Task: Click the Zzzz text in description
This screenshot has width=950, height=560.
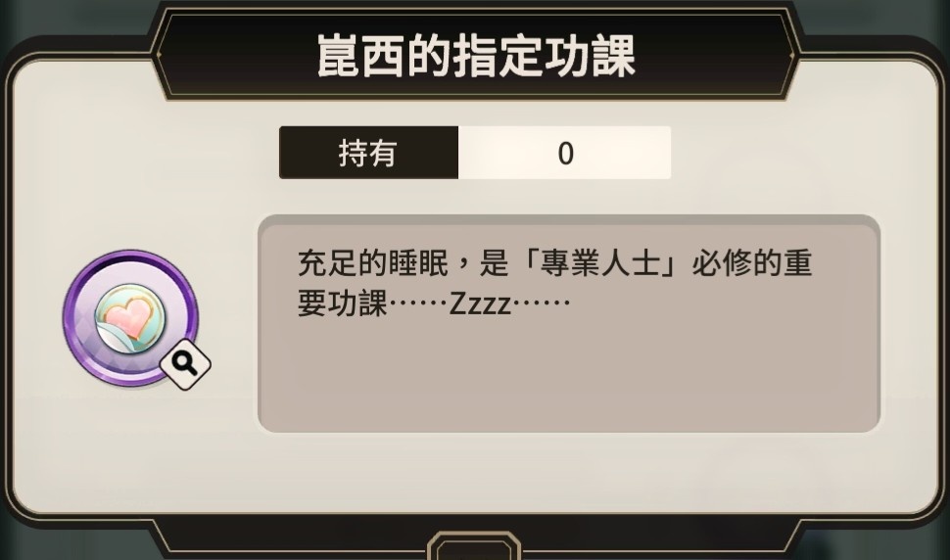Action: click(480, 303)
